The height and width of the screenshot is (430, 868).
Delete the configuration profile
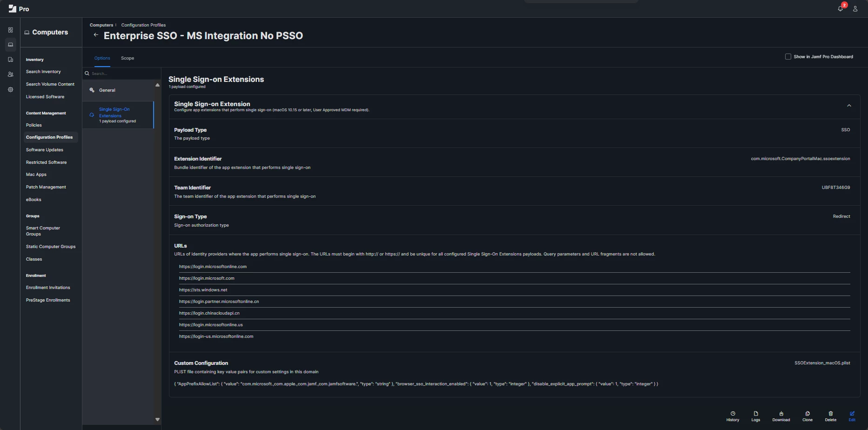tap(831, 416)
